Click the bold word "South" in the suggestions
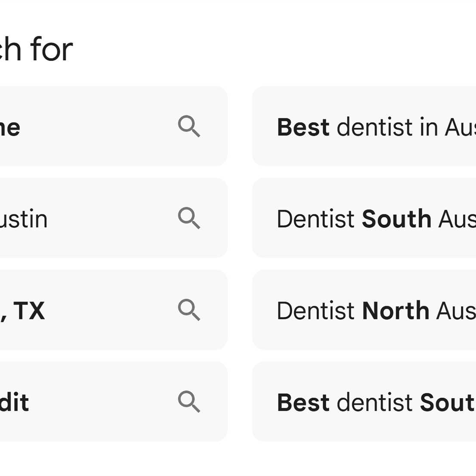 coord(396,219)
